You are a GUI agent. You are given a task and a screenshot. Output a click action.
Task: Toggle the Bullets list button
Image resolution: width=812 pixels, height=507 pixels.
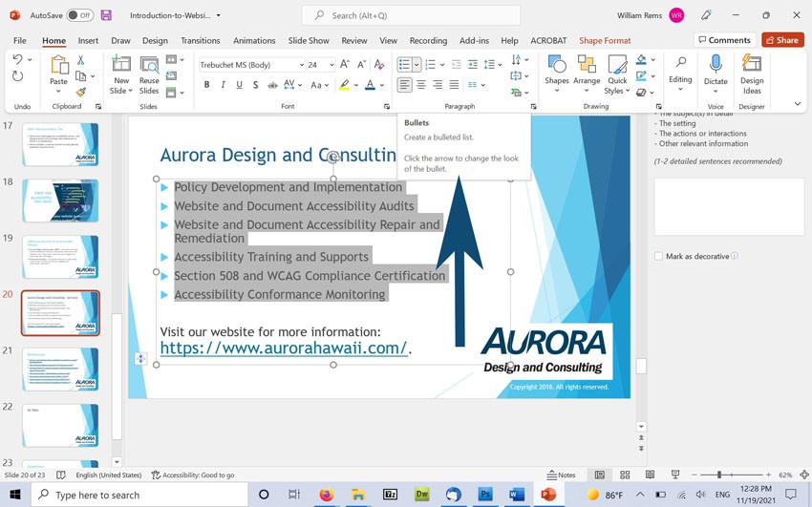point(404,65)
